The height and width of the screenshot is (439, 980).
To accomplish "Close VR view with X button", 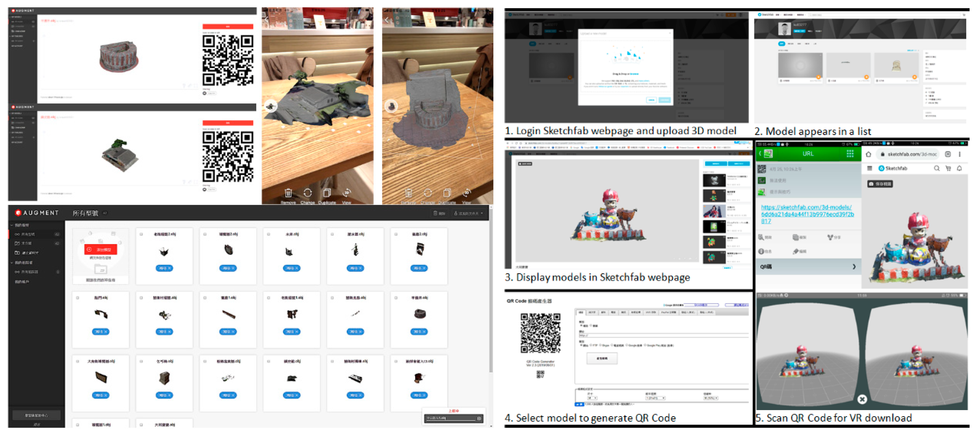I will [862, 399].
